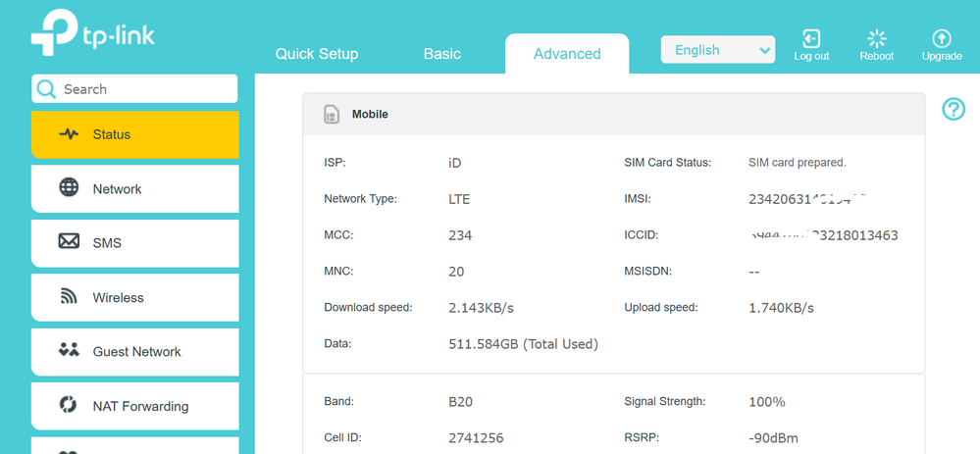980x454 pixels.
Task: Click the 511.584GB total used value
Action: point(523,344)
